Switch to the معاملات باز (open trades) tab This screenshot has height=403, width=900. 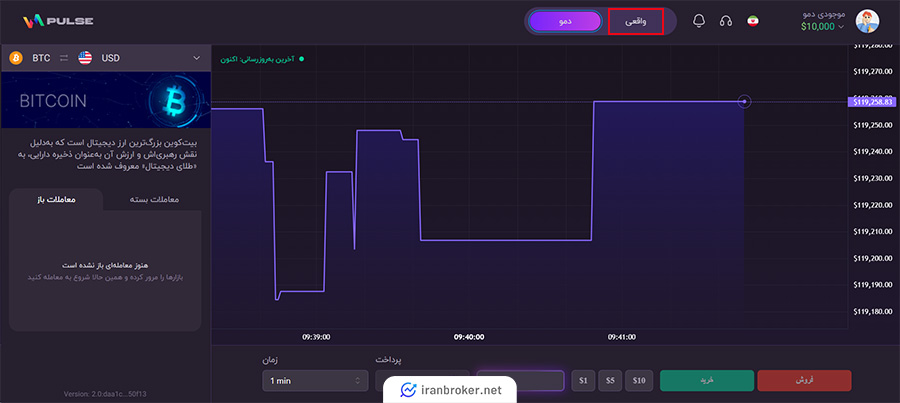(x=56, y=200)
